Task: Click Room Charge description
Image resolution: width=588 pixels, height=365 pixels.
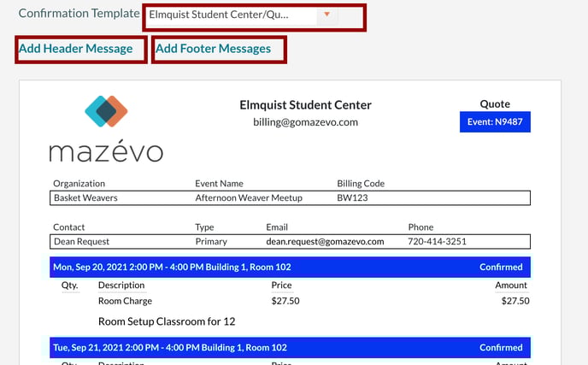Action: [125, 301]
